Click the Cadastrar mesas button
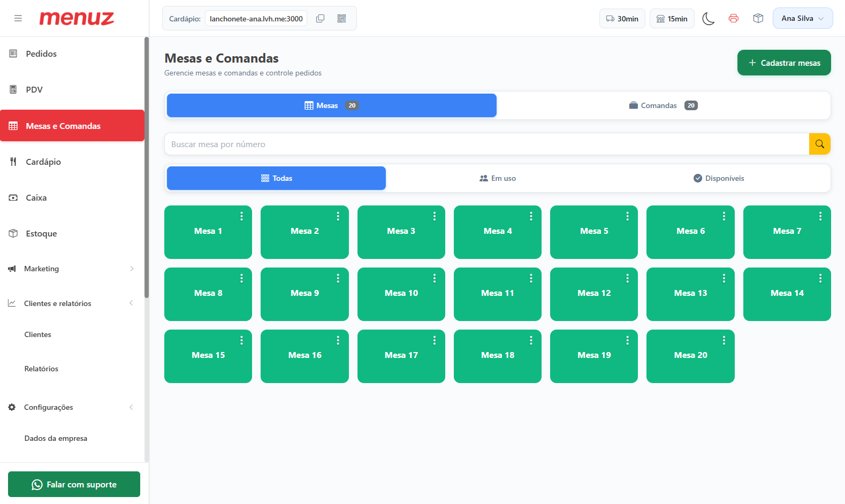This screenshot has width=845, height=504. tap(784, 63)
